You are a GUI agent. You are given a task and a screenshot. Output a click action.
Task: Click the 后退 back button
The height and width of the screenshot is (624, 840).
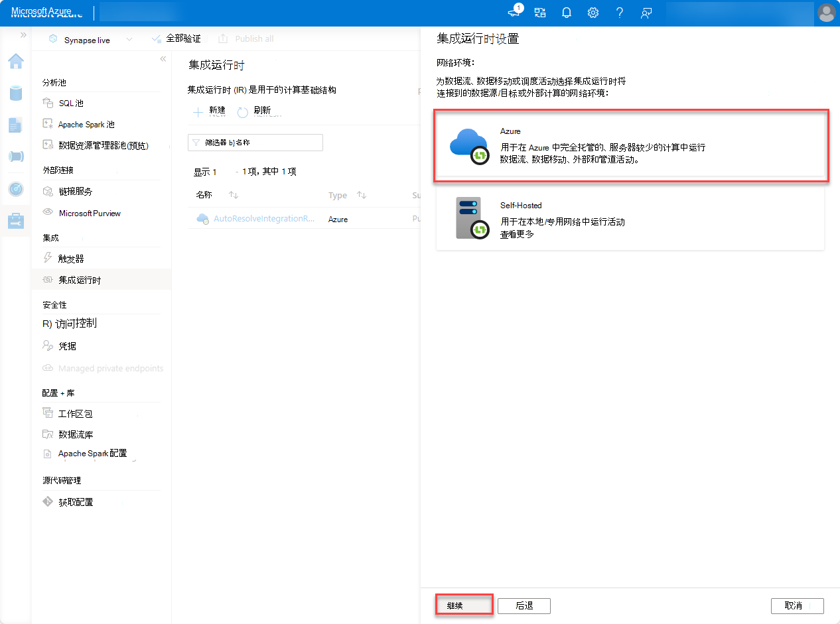[x=524, y=606]
